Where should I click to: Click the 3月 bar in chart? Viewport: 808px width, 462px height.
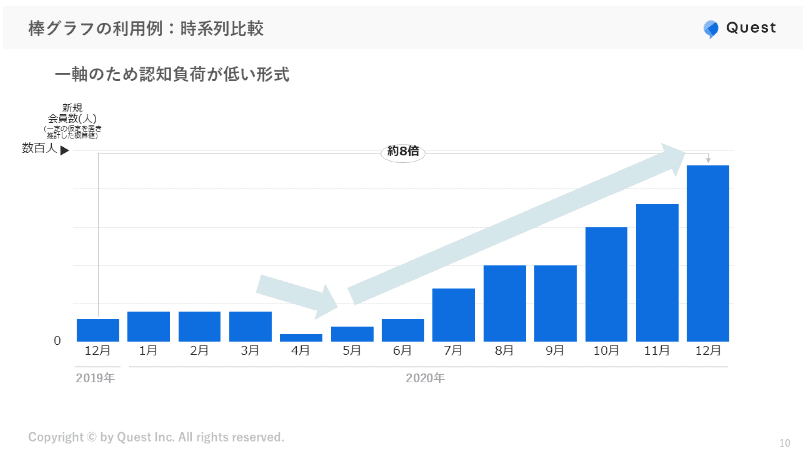(250, 327)
